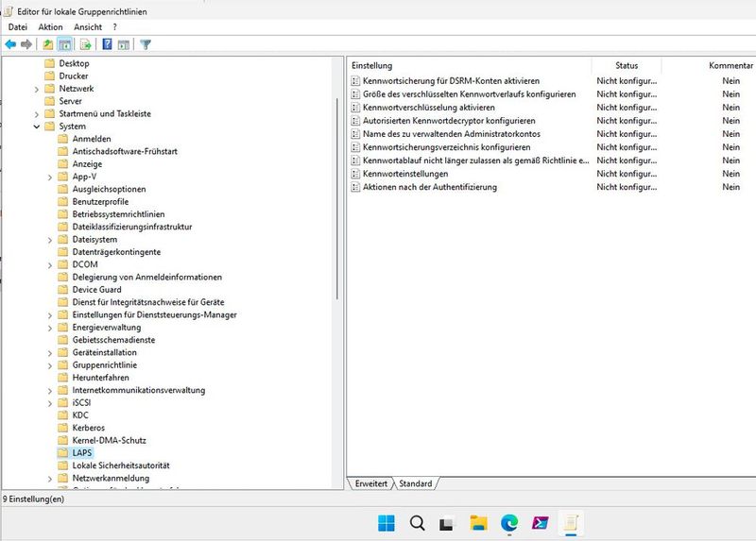Expand the Netzwerkanmeldung node
Image resolution: width=756 pixels, height=541 pixels.
(x=50, y=479)
